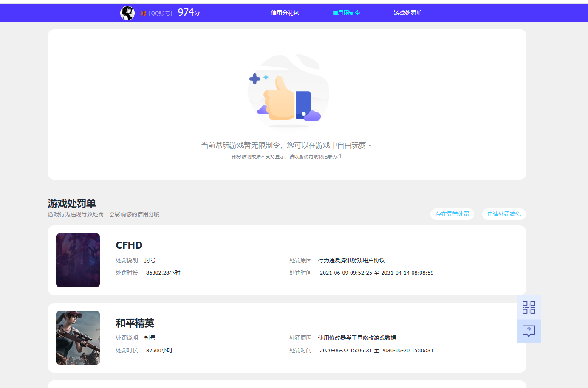Click the 存在异常处罚 button

pos(452,214)
